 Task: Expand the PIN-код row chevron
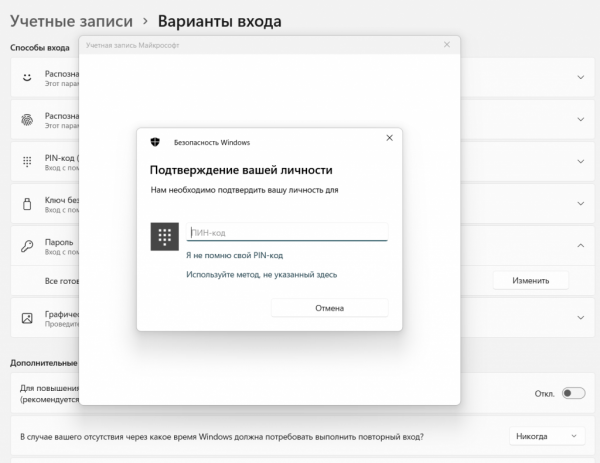pyautogui.click(x=580, y=161)
